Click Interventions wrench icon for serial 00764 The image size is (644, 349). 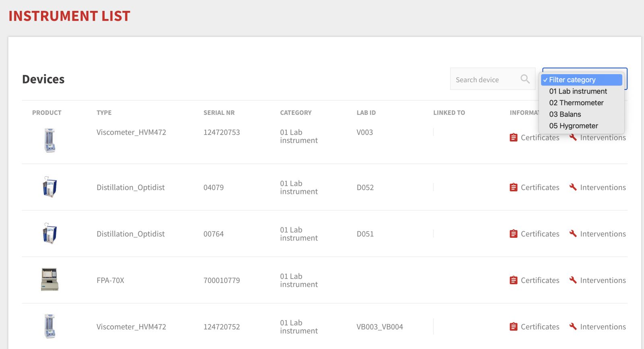(x=573, y=233)
